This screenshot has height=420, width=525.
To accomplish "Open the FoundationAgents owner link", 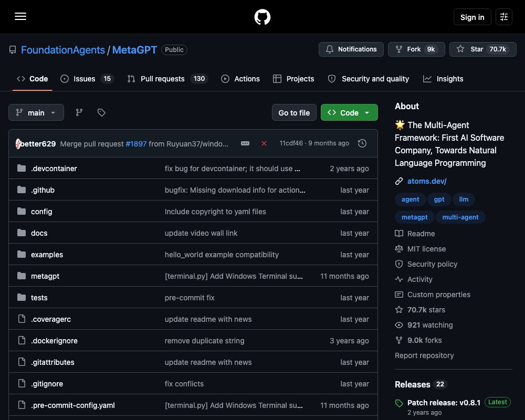I will pyautogui.click(x=63, y=50).
